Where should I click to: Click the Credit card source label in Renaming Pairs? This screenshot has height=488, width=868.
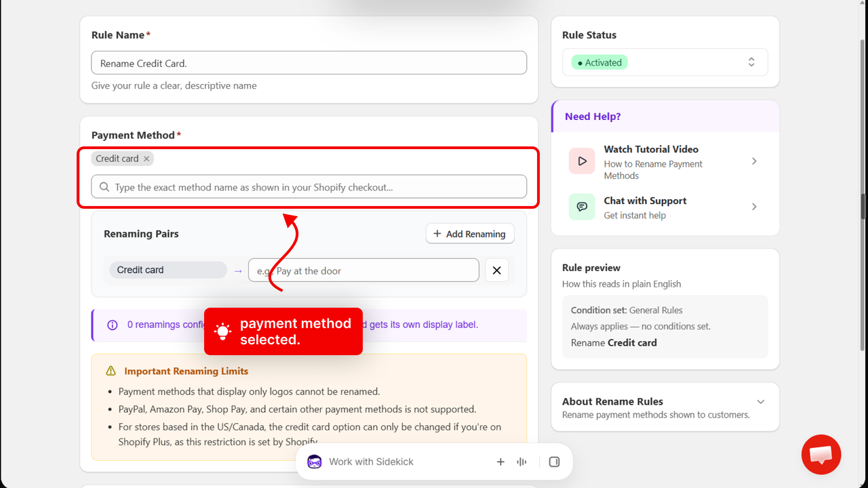pyautogui.click(x=168, y=270)
